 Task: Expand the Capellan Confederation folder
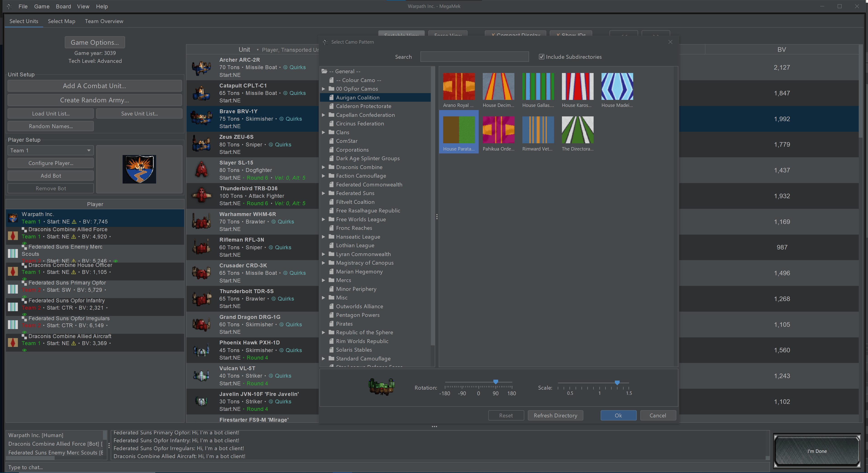pos(323,115)
